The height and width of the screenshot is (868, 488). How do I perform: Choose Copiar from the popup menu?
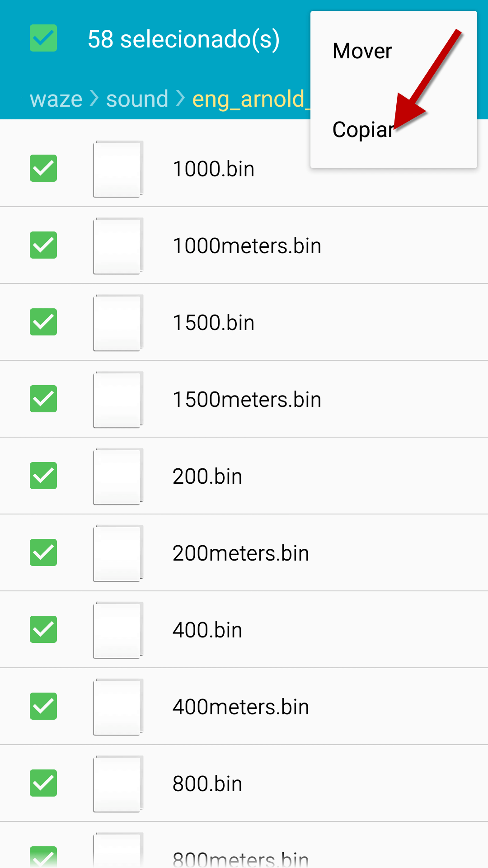[363, 130]
